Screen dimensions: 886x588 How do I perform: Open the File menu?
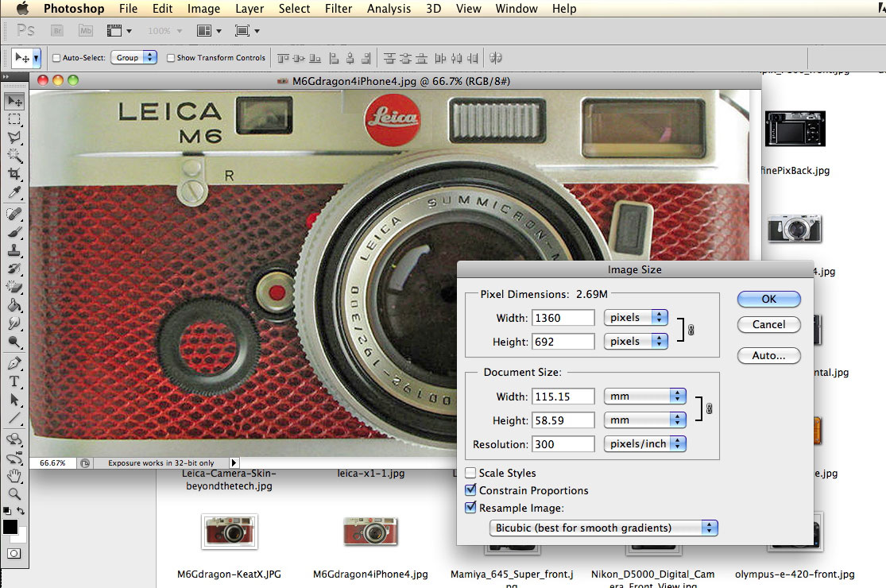[x=128, y=9]
